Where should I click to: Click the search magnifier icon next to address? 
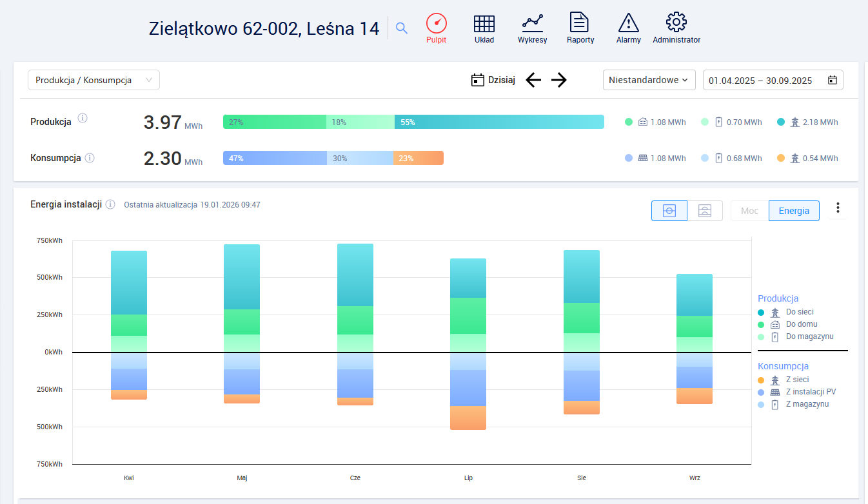tap(402, 28)
